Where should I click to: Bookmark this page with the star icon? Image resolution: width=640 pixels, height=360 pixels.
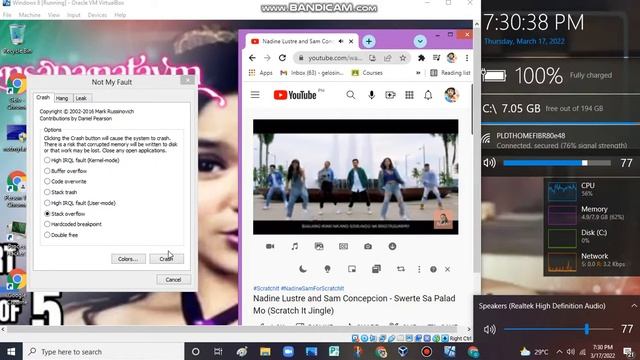pyautogui.click(x=403, y=58)
